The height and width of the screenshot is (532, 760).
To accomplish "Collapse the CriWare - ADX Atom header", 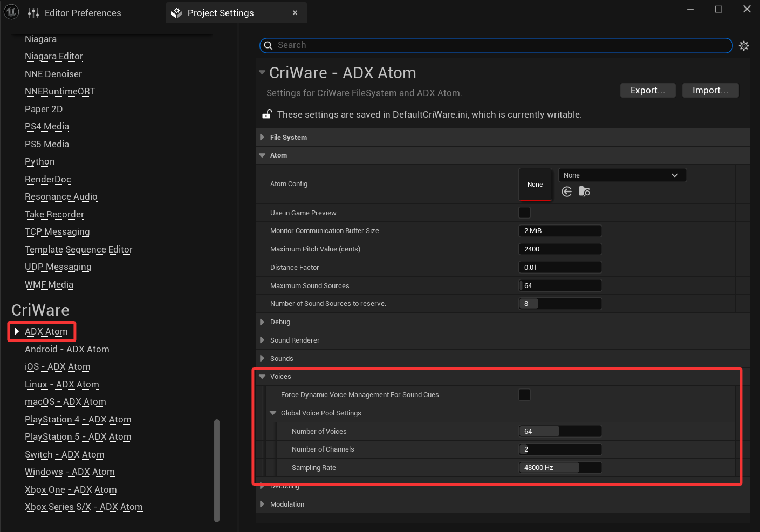I will coord(262,72).
